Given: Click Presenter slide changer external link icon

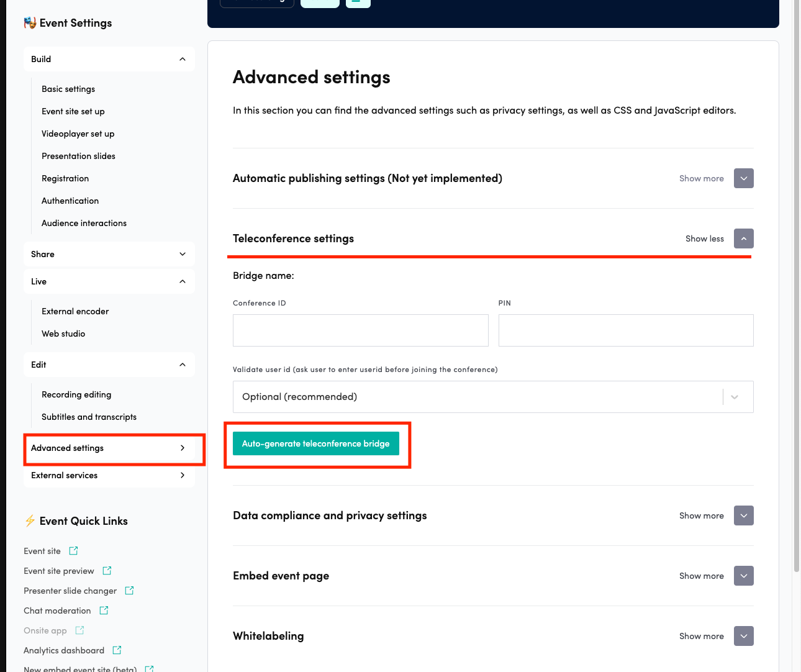Looking at the screenshot, I should click(129, 591).
